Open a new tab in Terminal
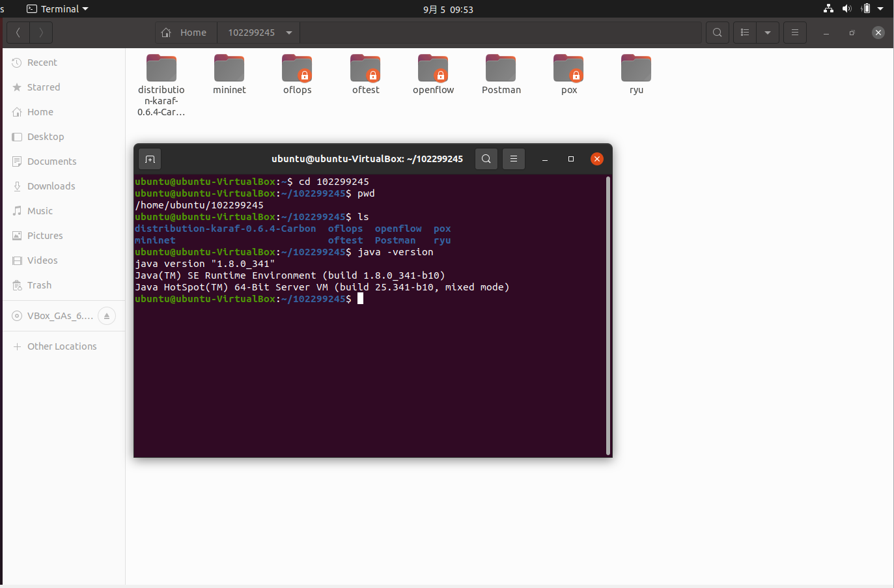This screenshot has height=588, width=894. (x=150, y=159)
